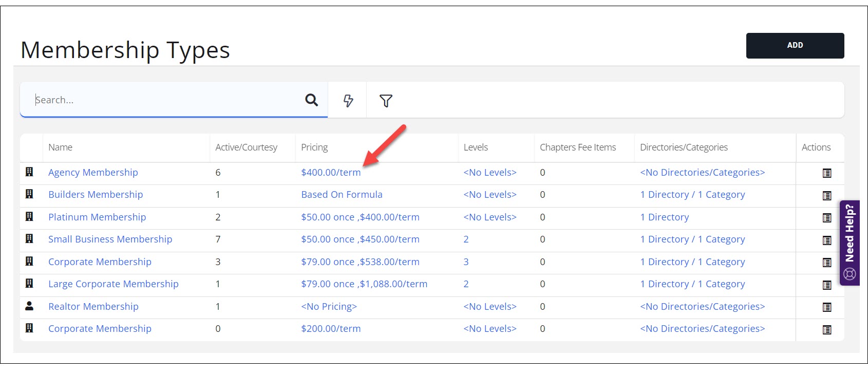Image resolution: width=868 pixels, height=373 pixels.
Task: Click levels count 3 for Corporate Membership
Action: pos(466,262)
